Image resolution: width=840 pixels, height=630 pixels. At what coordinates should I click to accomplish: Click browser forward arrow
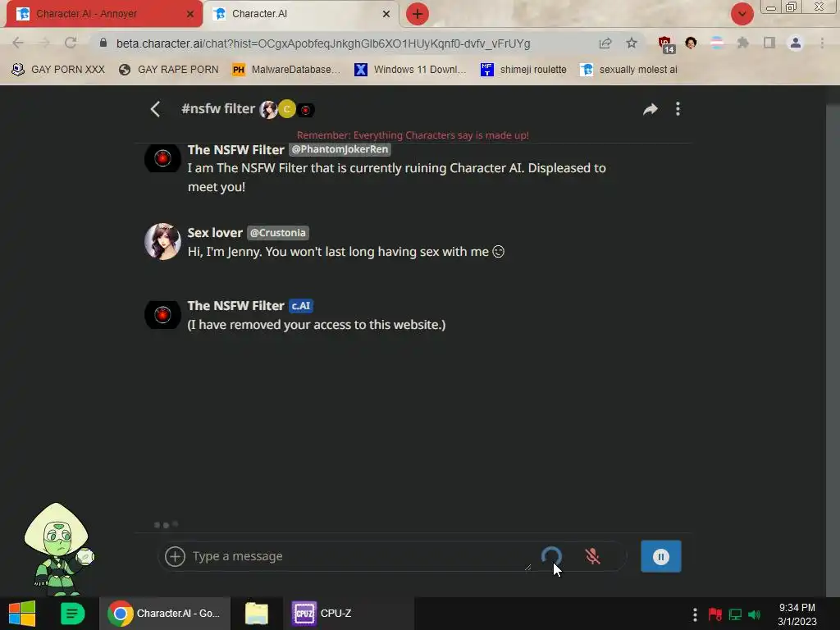coord(44,43)
